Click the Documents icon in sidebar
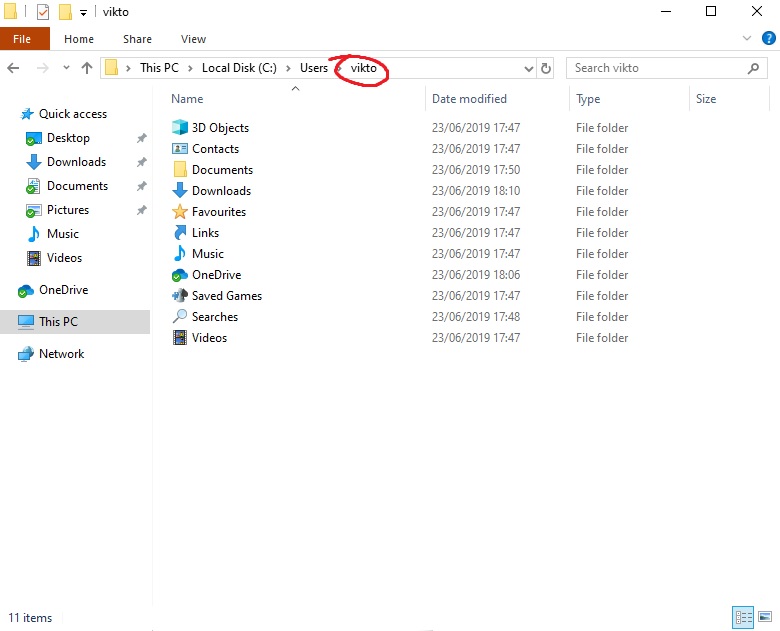This screenshot has width=780, height=631. point(33,186)
